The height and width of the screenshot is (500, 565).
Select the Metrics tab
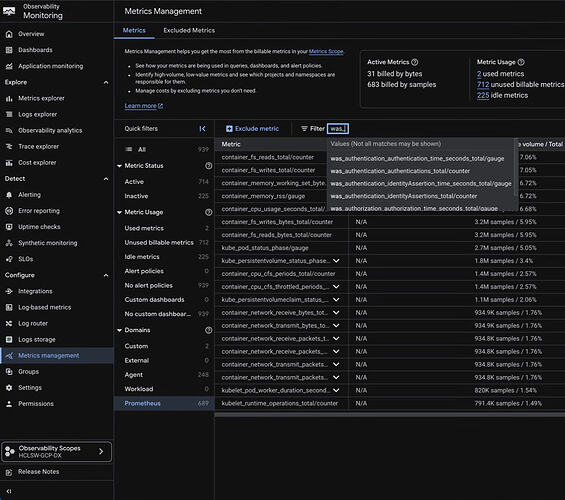pyautogui.click(x=134, y=31)
